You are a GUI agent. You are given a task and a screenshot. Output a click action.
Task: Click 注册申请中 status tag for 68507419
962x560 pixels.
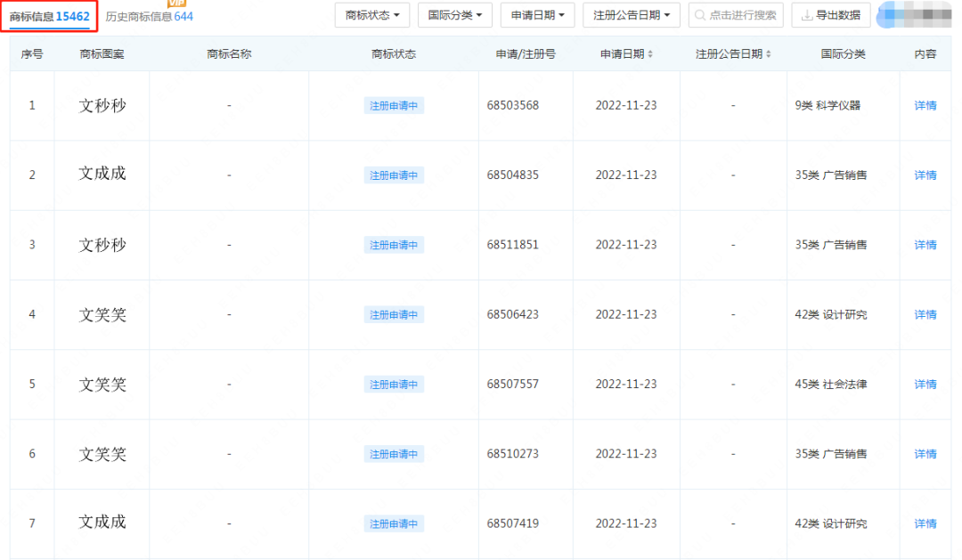point(394,523)
